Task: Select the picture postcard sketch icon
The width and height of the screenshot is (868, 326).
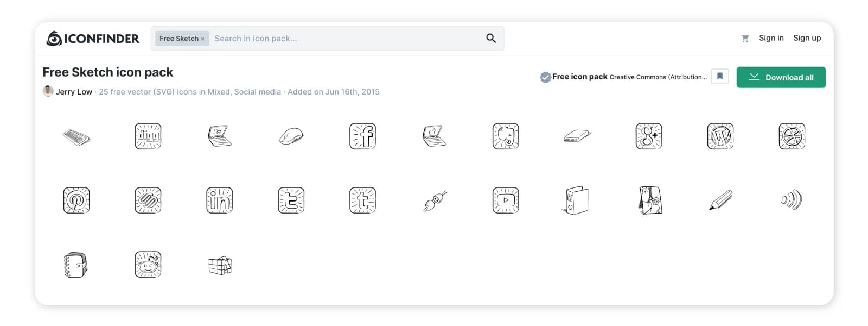Action: coord(649,200)
